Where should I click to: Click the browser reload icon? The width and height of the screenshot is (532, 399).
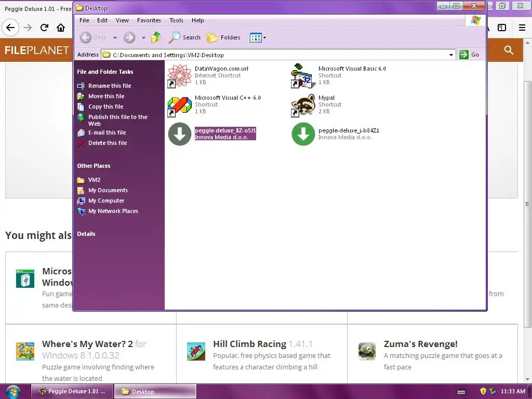(44, 28)
